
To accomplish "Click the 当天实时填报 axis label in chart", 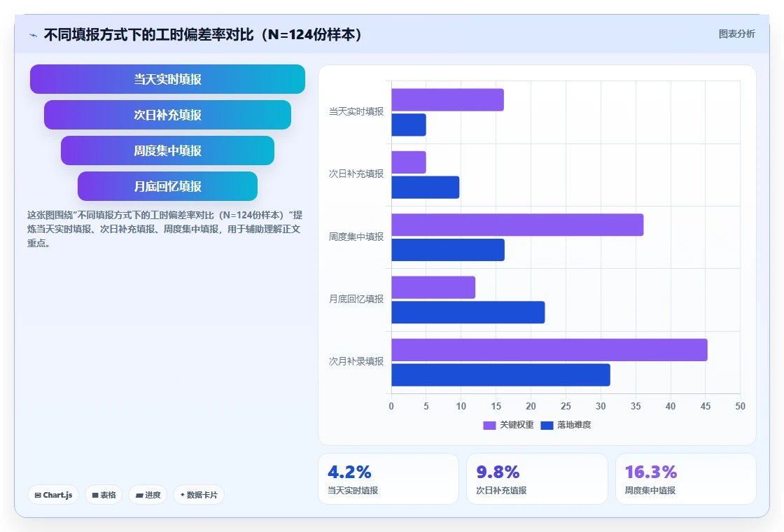I will click(x=356, y=111).
